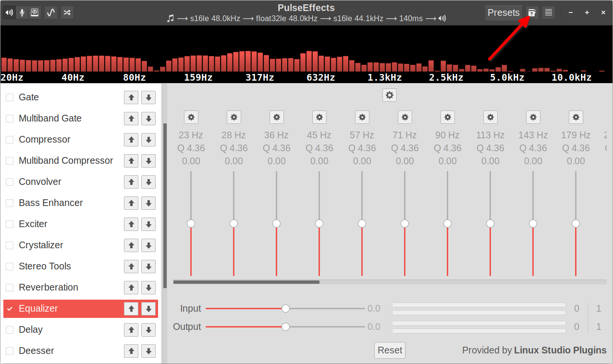Move Reverberation up in the plugin order
This screenshot has width=613, height=364.
pyautogui.click(x=131, y=288)
